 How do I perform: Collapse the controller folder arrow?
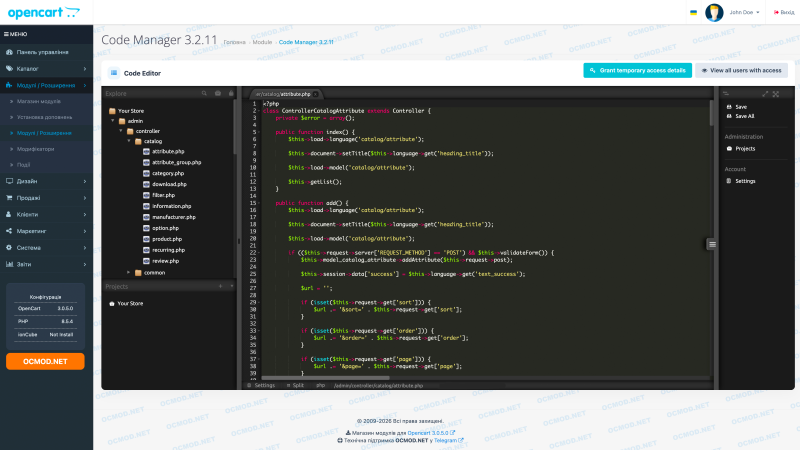pyautogui.click(x=121, y=131)
